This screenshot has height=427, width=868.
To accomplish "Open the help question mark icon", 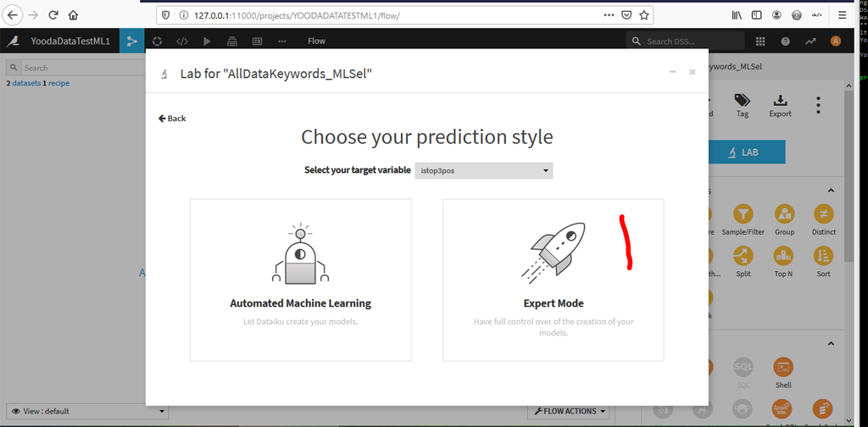I will click(785, 41).
